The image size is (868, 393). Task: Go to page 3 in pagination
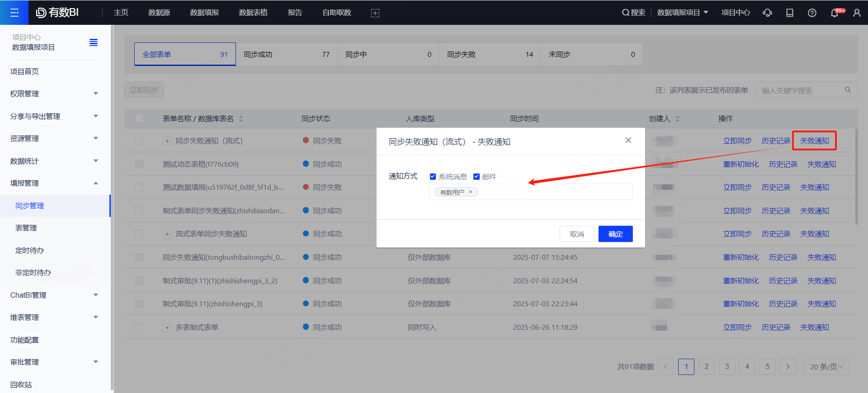(727, 367)
